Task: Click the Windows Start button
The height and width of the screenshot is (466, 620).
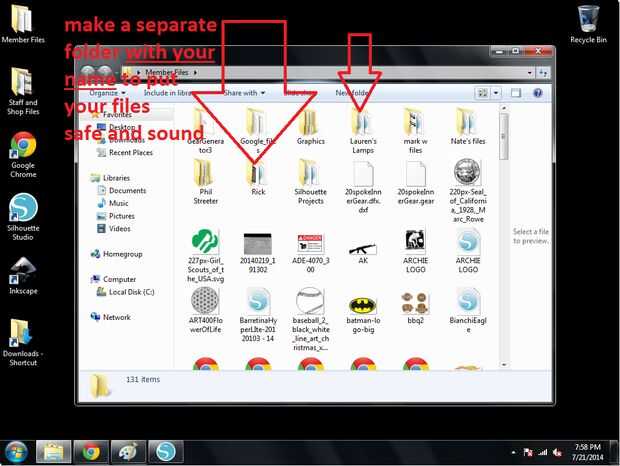Action: (x=16, y=452)
